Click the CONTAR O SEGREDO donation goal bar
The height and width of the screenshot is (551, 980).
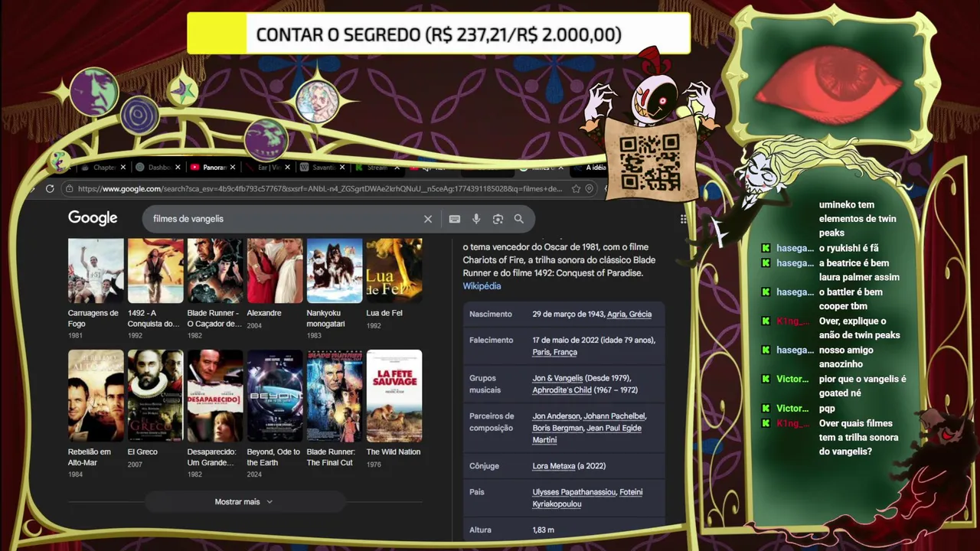click(439, 34)
